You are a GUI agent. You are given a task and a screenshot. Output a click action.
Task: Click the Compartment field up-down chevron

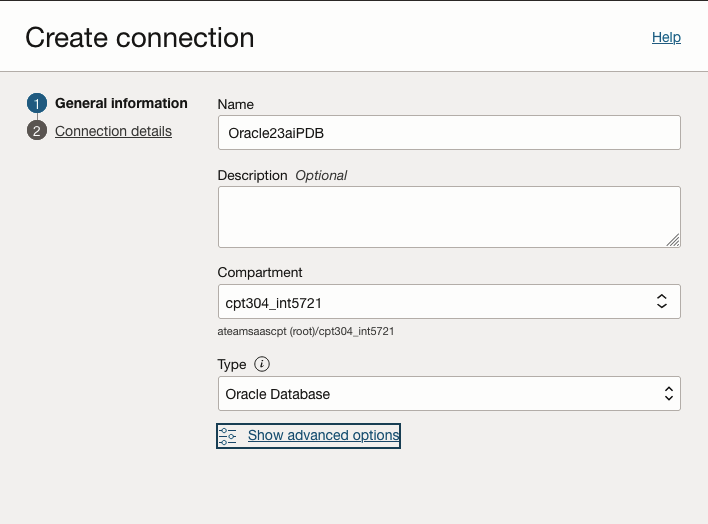click(661, 301)
